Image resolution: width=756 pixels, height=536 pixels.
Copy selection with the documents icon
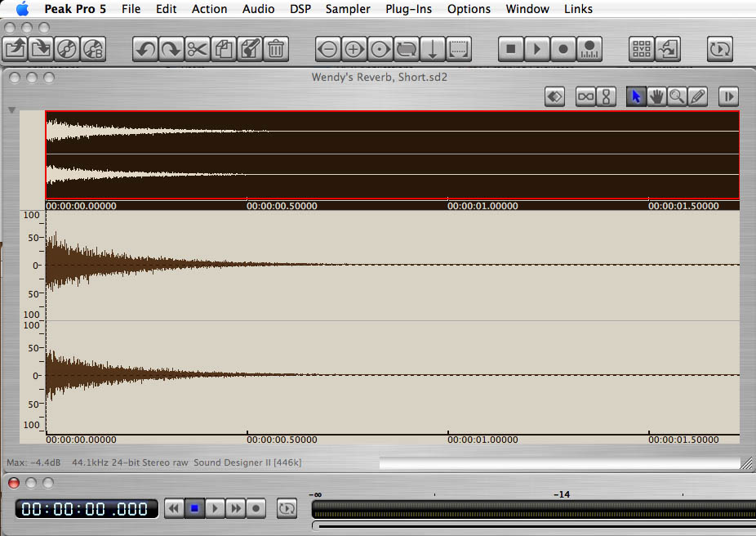point(223,49)
